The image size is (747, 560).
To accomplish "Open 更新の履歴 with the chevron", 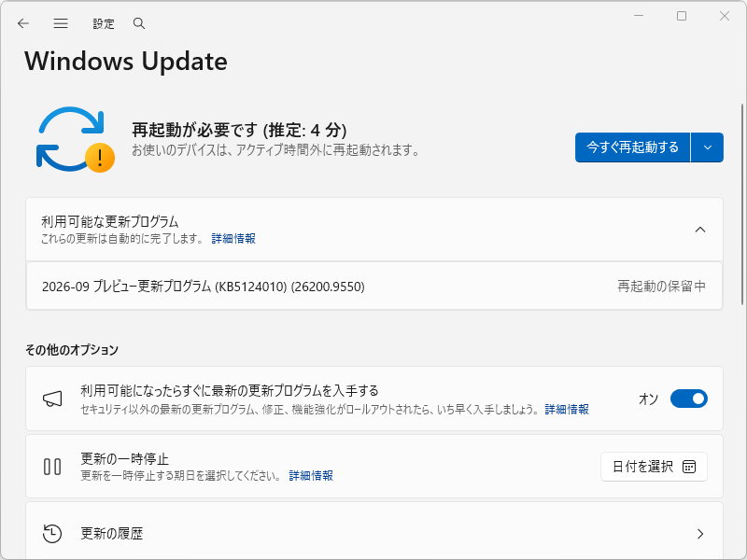I will click(699, 534).
